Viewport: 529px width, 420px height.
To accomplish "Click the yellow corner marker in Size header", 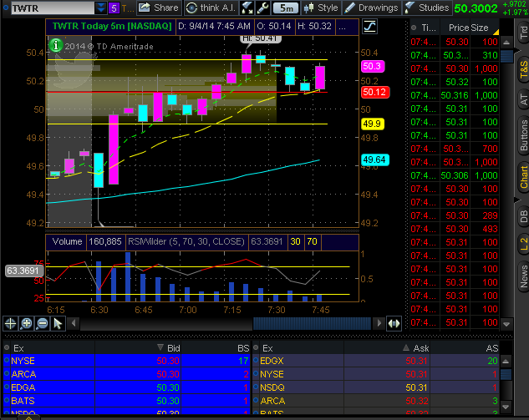I will pyautogui.click(x=496, y=32).
